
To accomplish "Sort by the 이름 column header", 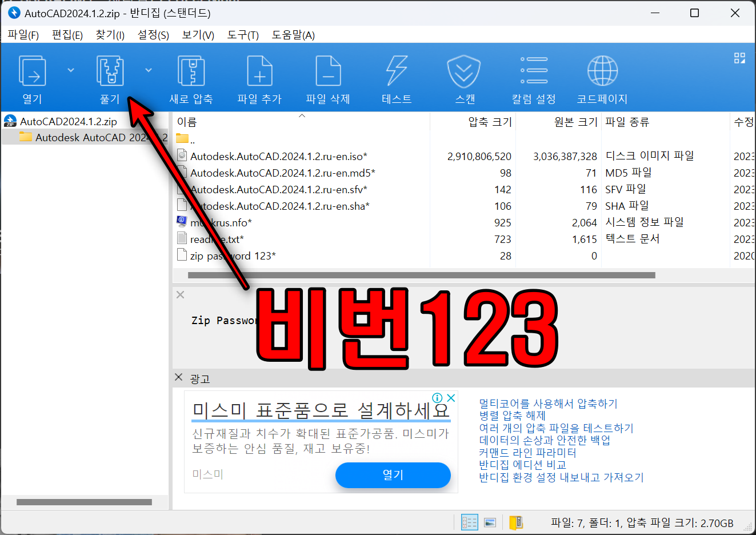I will click(x=187, y=122).
